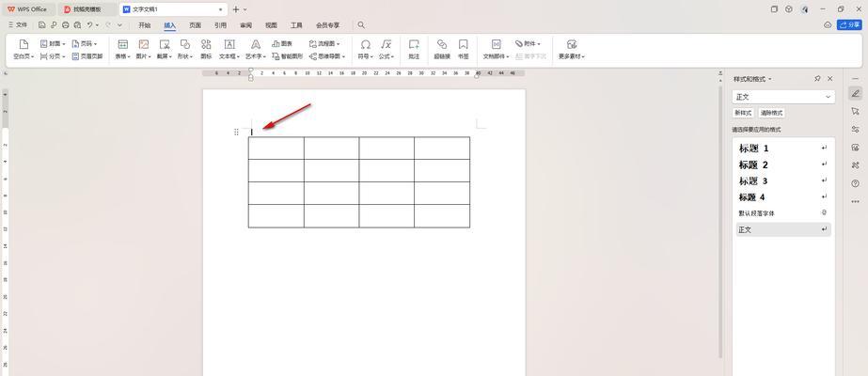Open the 艺术字 word art tool
868x376 pixels.
pyautogui.click(x=255, y=50)
